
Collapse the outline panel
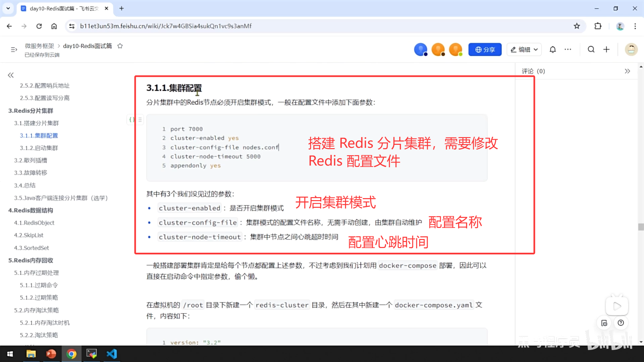[11, 75]
